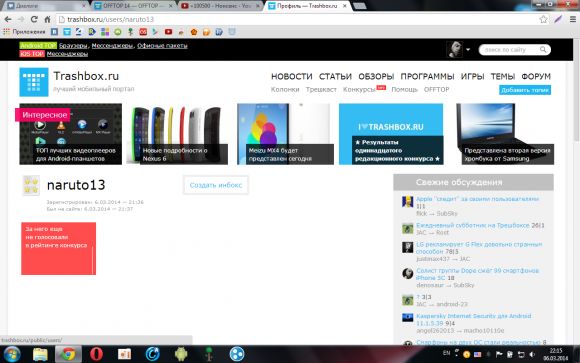Reload the page with refresh icon
This screenshot has height=363, width=580.
point(34,19)
